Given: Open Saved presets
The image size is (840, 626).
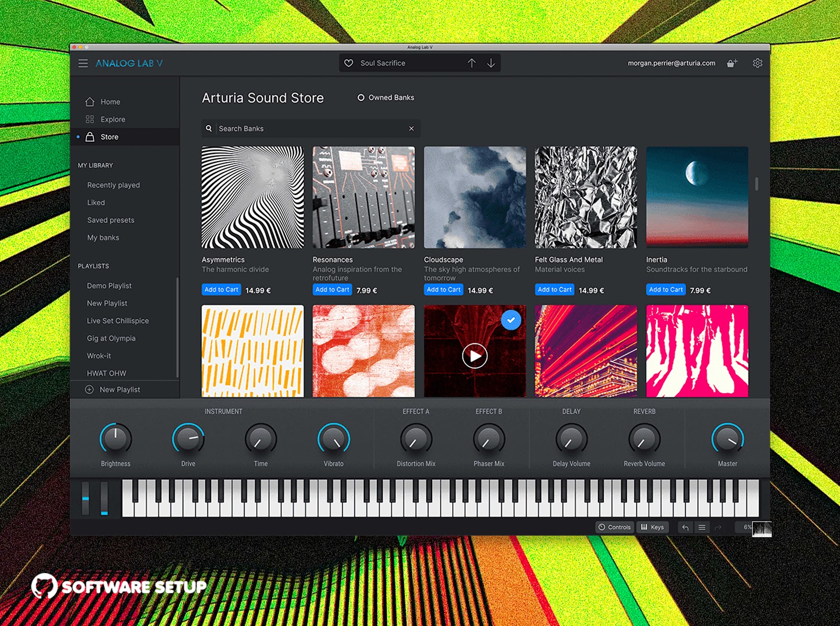Looking at the screenshot, I should click(111, 220).
